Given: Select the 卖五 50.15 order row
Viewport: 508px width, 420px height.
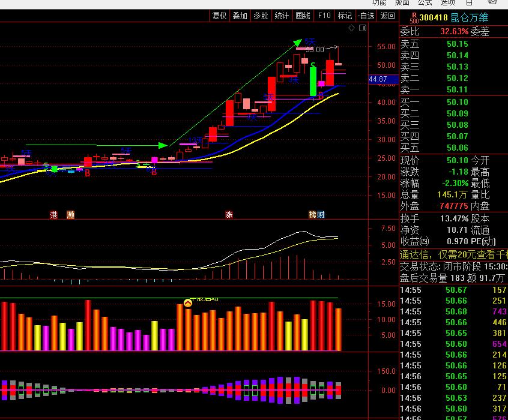Looking at the screenshot, I should 453,44.
